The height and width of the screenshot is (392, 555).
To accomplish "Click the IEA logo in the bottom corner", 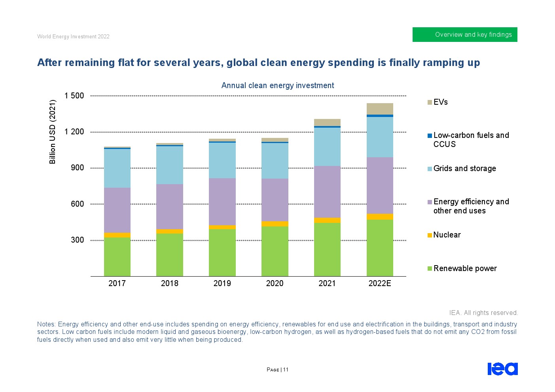I will (x=502, y=369).
